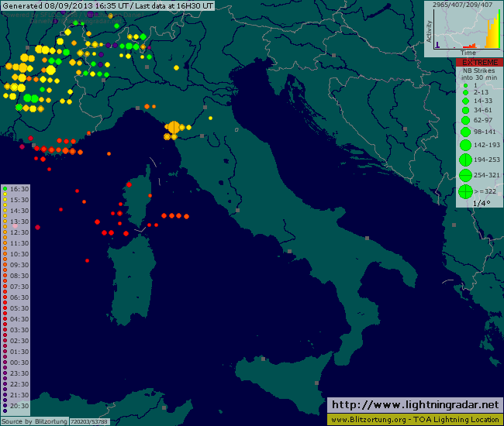This screenshot has height=426, width=504.
Task: Select the 34-61 strikes circle icon
Action: click(x=465, y=111)
